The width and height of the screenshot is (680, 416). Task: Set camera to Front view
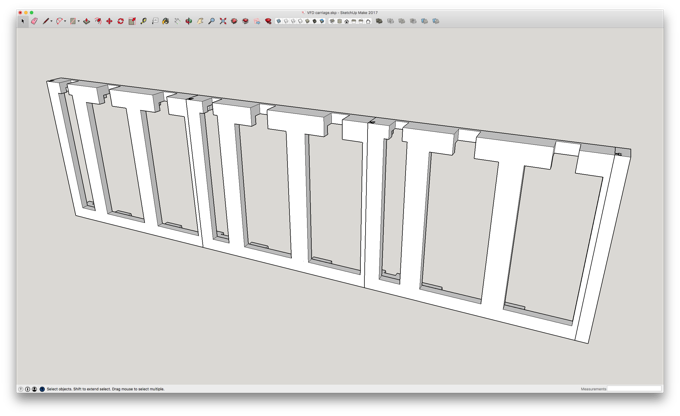pyautogui.click(x=347, y=21)
